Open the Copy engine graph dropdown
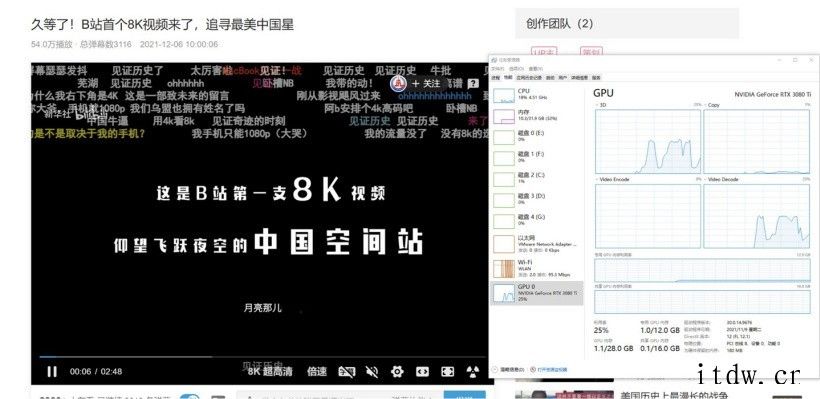 pos(711,105)
